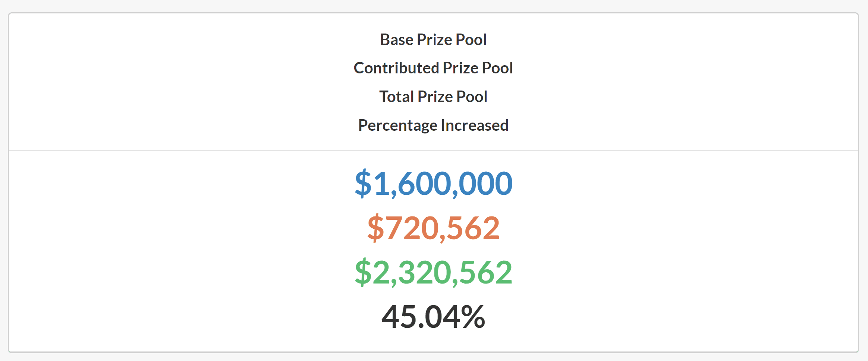Screen dimensions: 868x361
Task: Click the 45.04% percentage value
Action: [433, 317]
